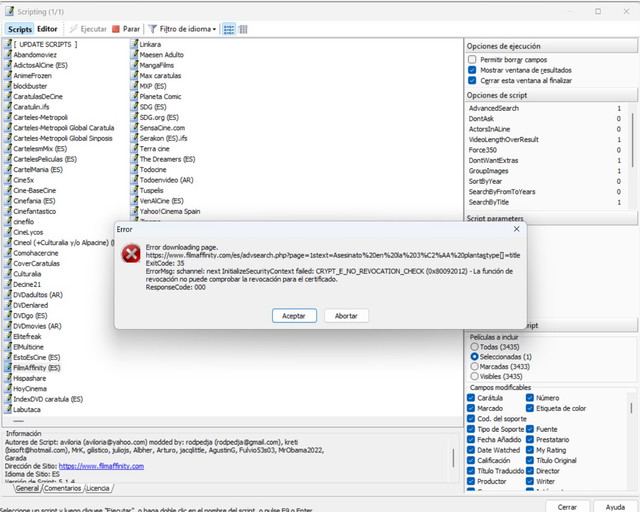This screenshot has height=512, width=640.
Task: Click script icon beside Cinefantastico
Action: (8, 211)
